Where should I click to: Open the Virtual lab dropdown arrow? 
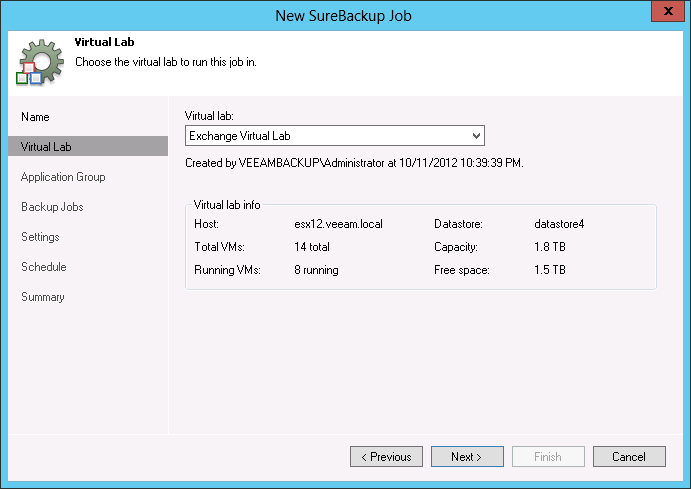click(x=476, y=136)
